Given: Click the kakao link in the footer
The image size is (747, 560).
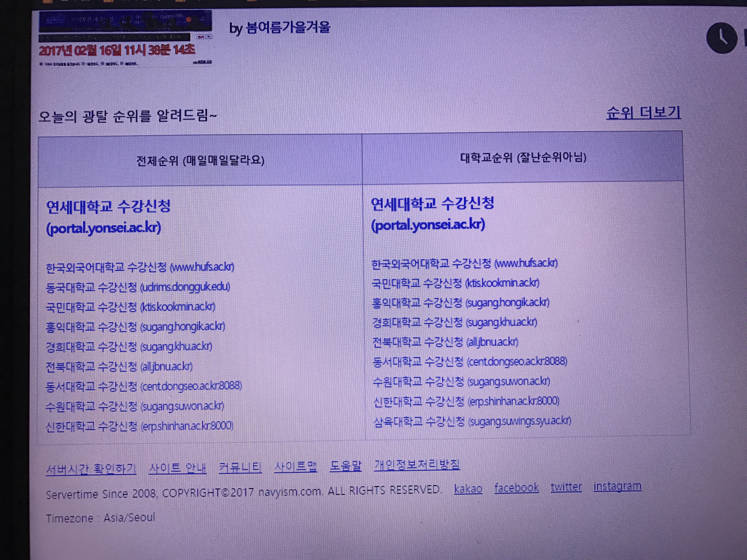Looking at the screenshot, I should pos(468,489).
